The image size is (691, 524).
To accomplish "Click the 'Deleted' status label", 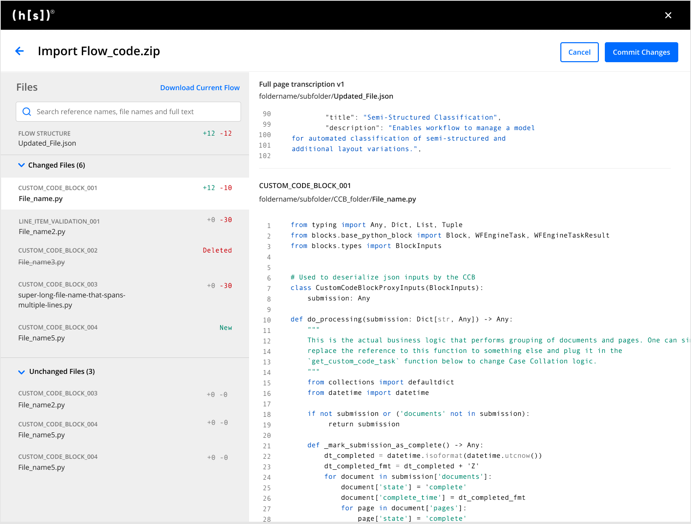I will coord(217,250).
